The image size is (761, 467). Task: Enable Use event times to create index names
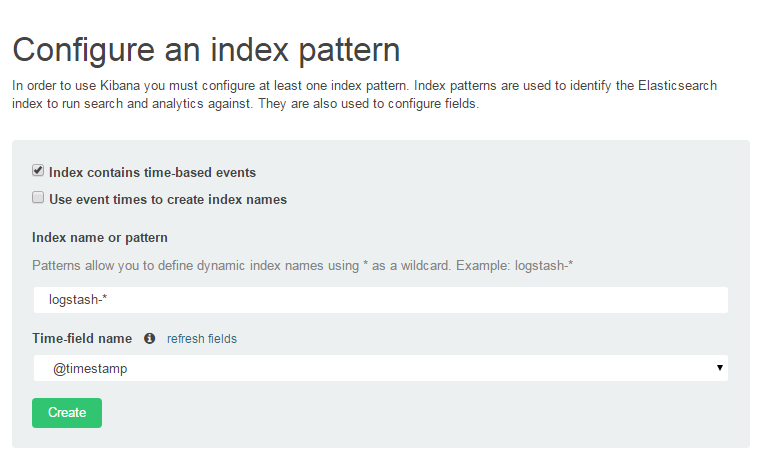38,198
